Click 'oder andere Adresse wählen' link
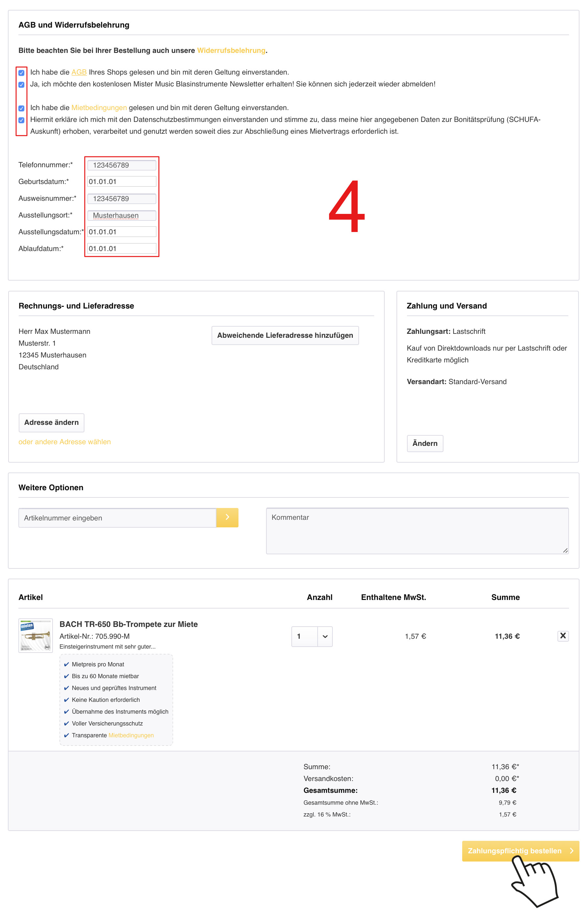Image resolution: width=588 pixels, height=920 pixels. click(x=65, y=442)
